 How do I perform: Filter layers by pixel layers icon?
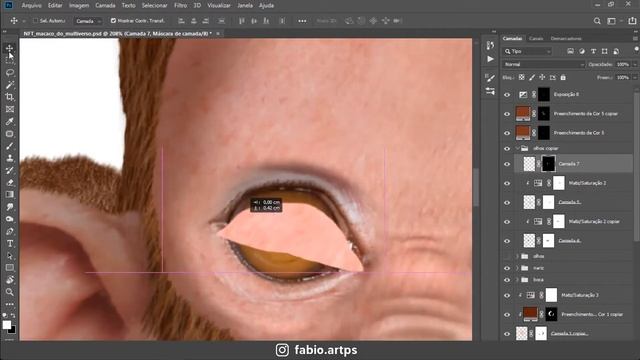click(571, 51)
